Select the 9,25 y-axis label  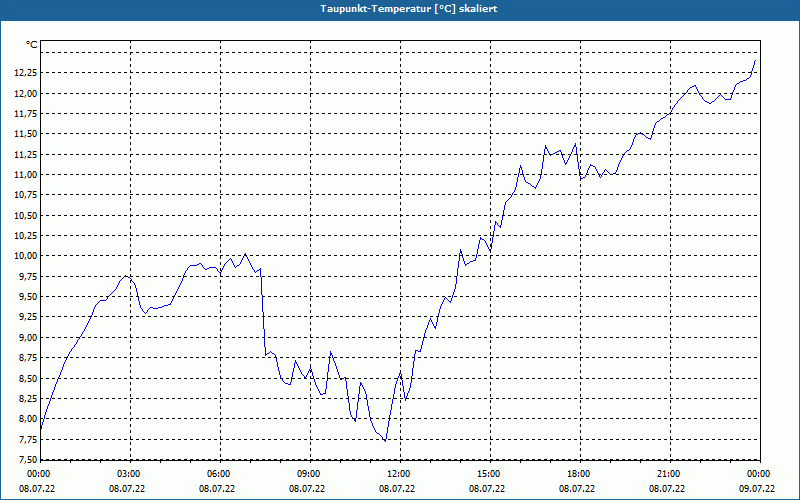tap(27, 317)
